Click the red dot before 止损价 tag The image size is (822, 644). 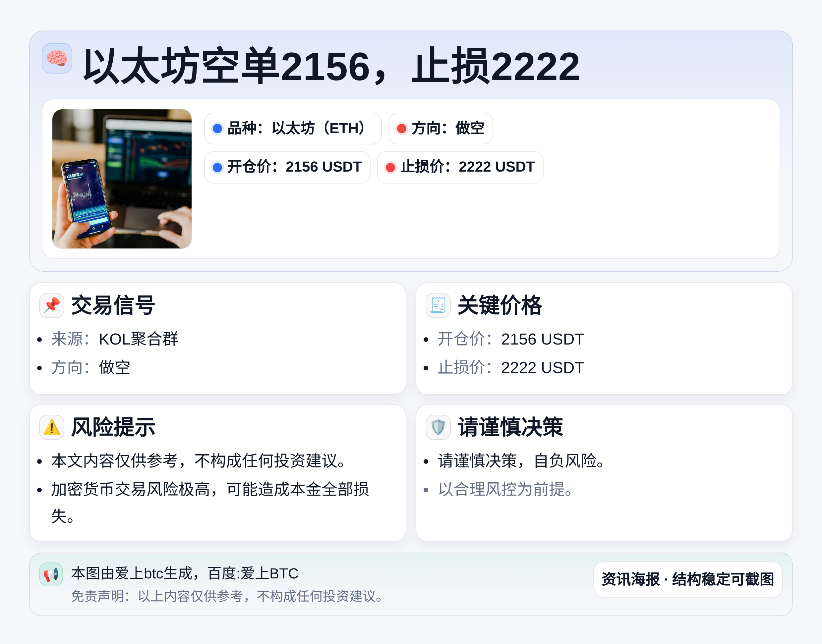[x=390, y=167]
